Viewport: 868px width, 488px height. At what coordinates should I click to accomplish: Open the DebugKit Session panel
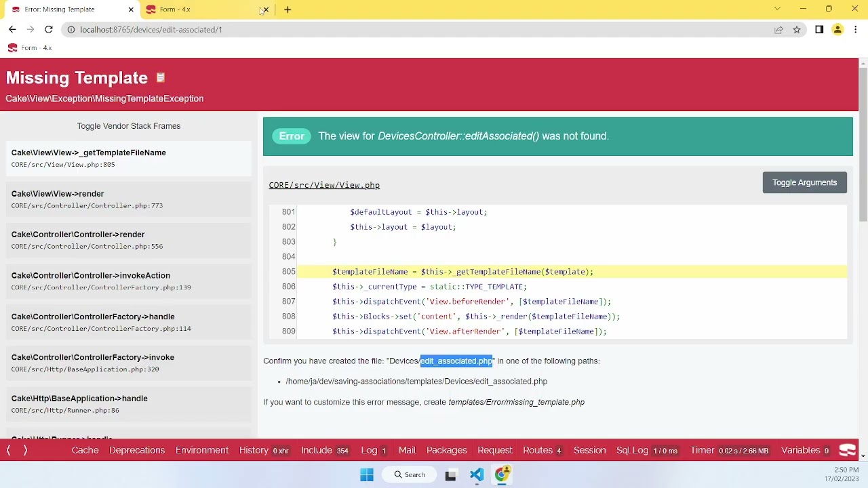(590, 450)
